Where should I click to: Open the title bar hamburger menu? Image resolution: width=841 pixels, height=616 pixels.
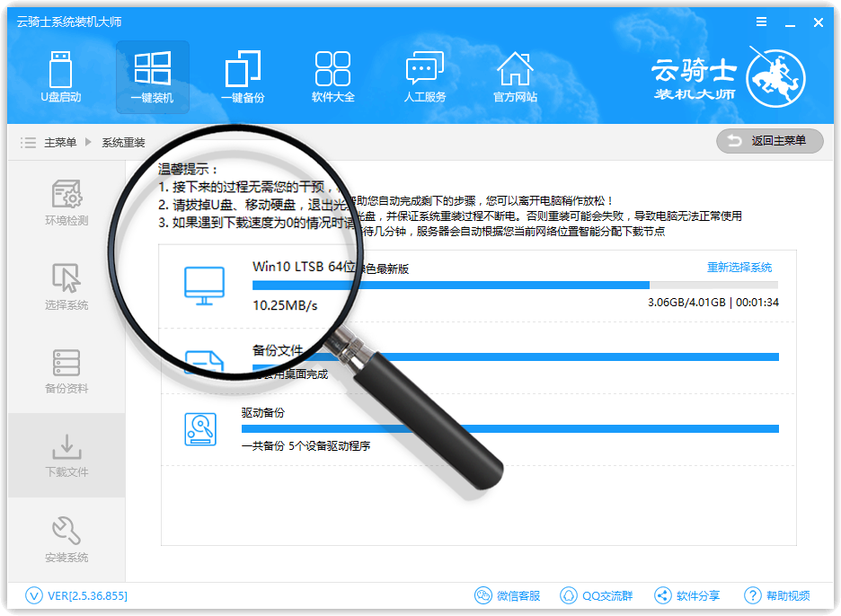pos(761,22)
